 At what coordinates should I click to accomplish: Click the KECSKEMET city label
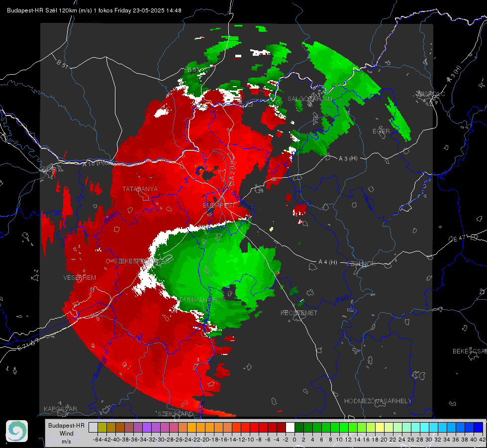tap(299, 313)
